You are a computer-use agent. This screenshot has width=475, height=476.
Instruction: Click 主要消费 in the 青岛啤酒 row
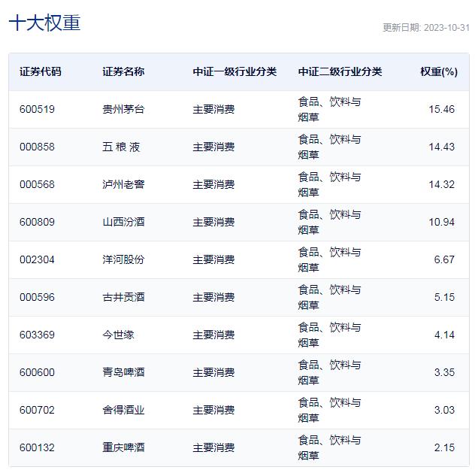click(214, 372)
